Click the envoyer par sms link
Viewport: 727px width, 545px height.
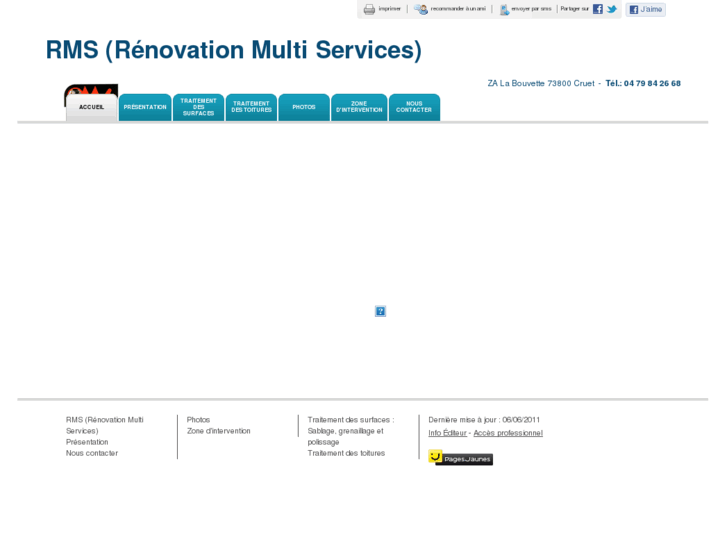pyautogui.click(x=531, y=9)
